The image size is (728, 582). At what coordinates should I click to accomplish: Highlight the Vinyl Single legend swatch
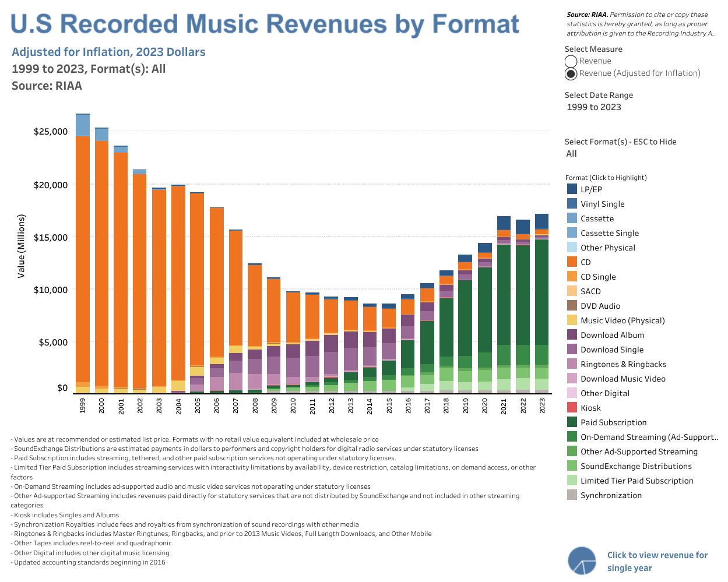tap(572, 204)
